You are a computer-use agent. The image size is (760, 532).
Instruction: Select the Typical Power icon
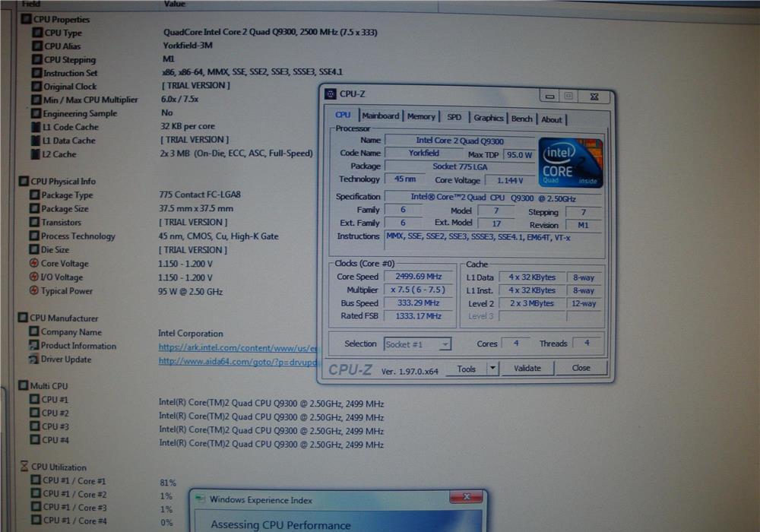34,291
